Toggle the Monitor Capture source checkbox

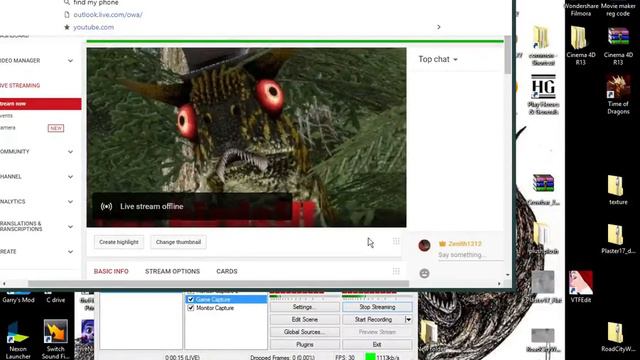pyautogui.click(x=191, y=308)
